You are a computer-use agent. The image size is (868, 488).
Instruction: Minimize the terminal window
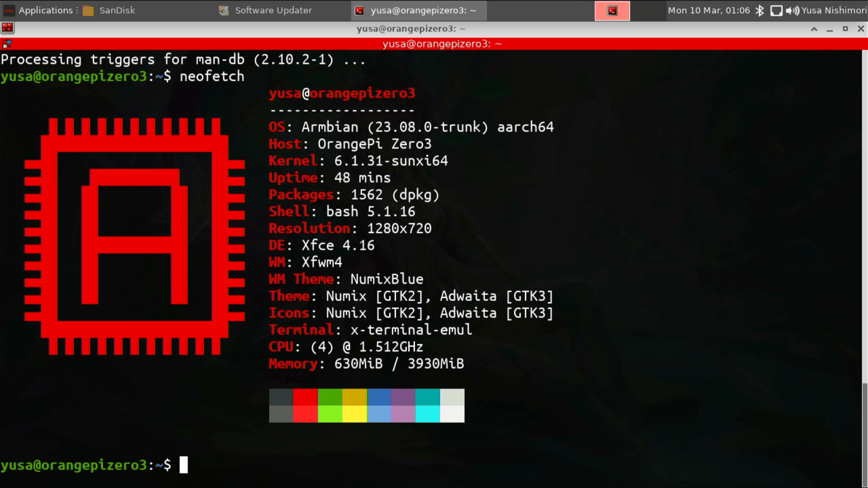pos(829,29)
